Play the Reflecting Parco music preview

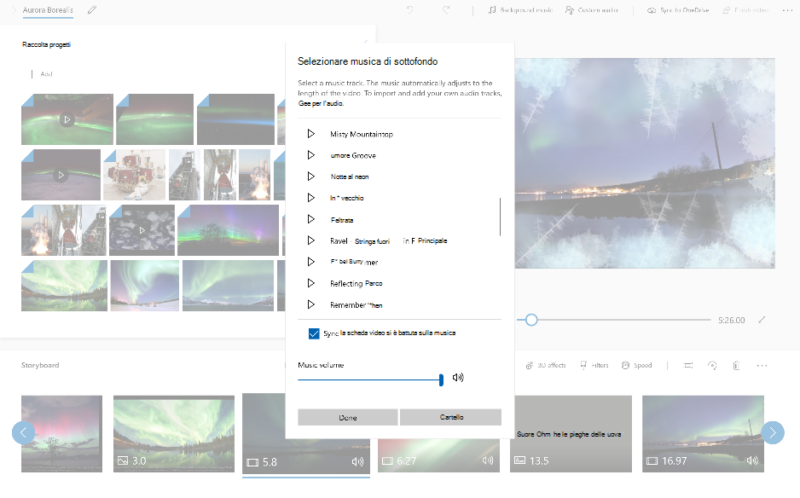[x=311, y=283]
